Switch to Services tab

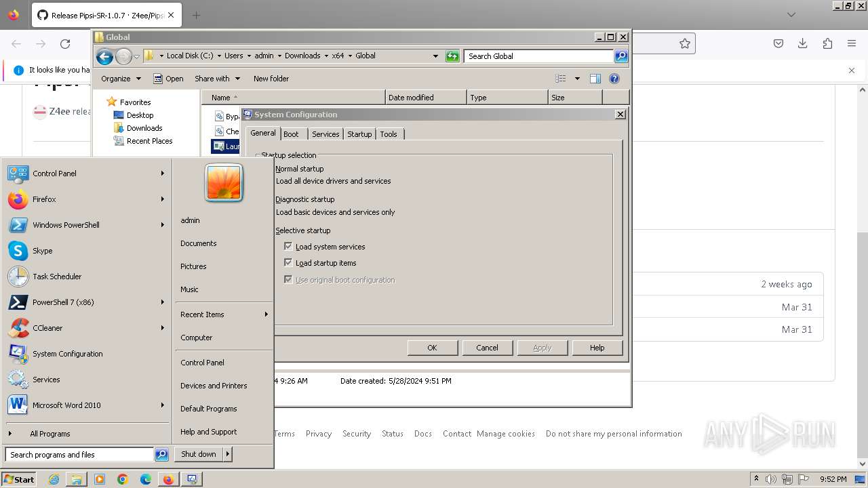[325, 134]
